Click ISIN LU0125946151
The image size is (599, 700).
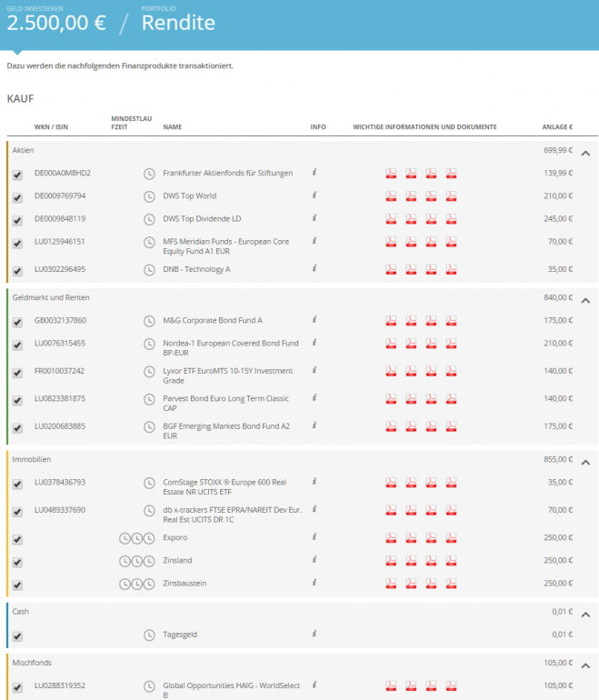(x=59, y=242)
